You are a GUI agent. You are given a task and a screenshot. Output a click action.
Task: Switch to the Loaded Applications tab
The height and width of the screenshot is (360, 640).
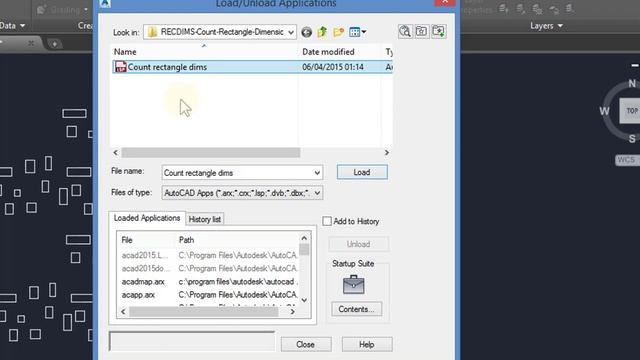[x=147, y=218]
